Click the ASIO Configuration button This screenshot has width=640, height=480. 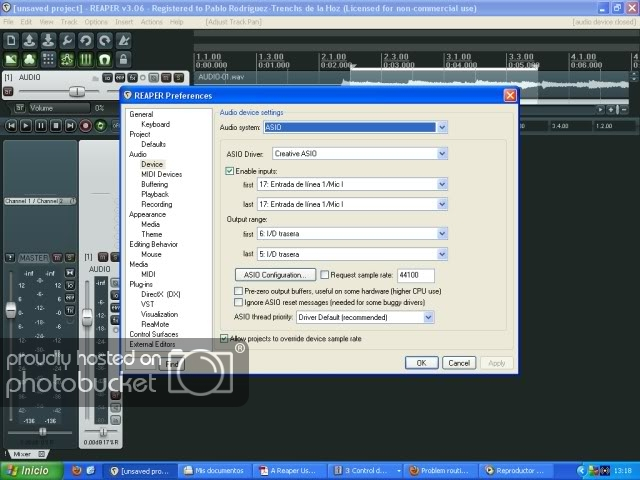[275, 274]
